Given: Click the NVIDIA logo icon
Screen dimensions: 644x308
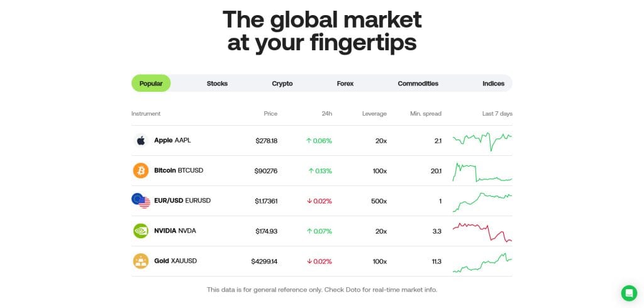Looking at the screenshot, I should [x=141, y=231].
